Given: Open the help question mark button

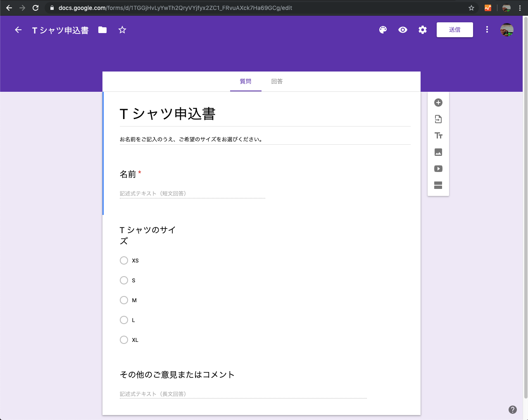Looking at the screenshot, I should click(x=513, y=409).
